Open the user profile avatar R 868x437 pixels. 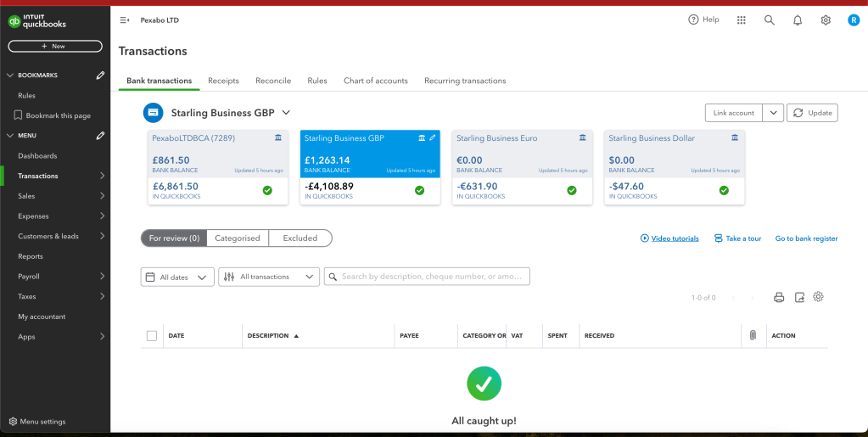(854, 20)
